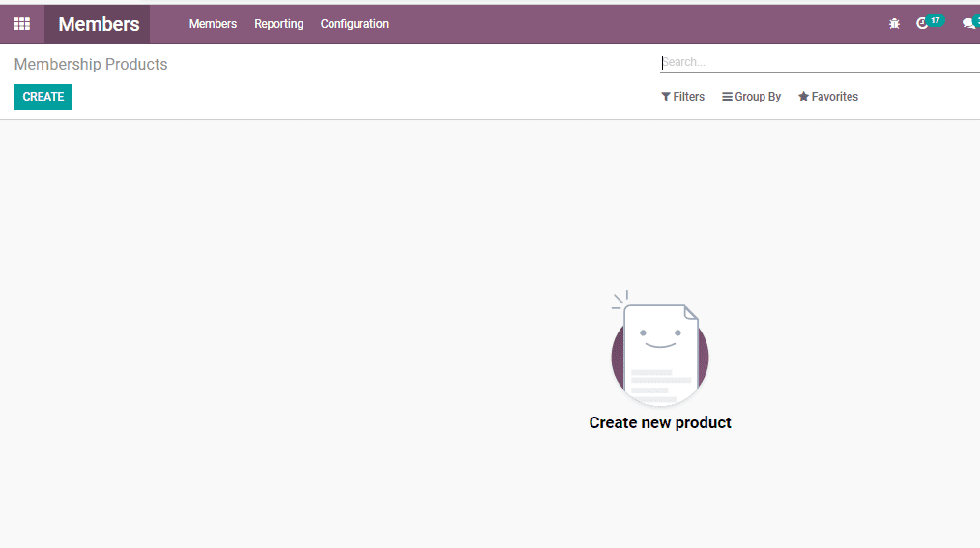The image size is (980, 548).
Task: Open the conversations chat bubble icon
Action: (971, 24)
